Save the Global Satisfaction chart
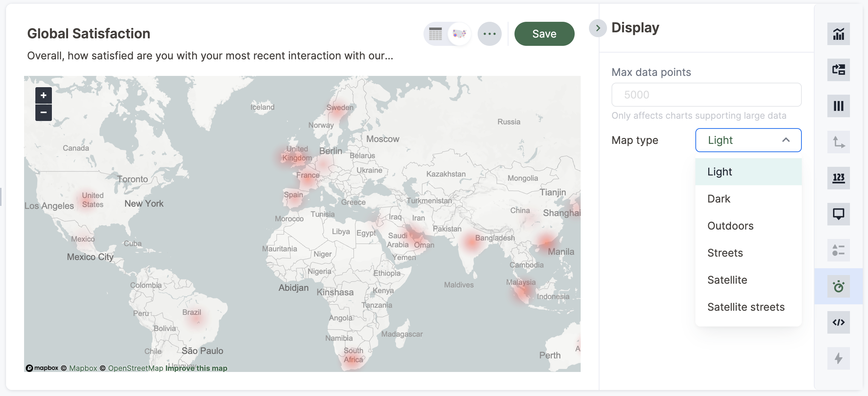The width and height of the screenshot is (868, 396). (x=544, y=34)
